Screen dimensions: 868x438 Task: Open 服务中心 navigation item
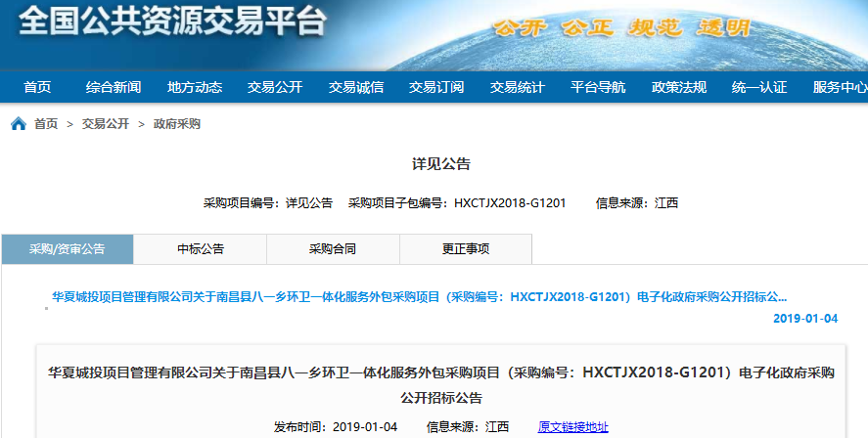(839, 87)
